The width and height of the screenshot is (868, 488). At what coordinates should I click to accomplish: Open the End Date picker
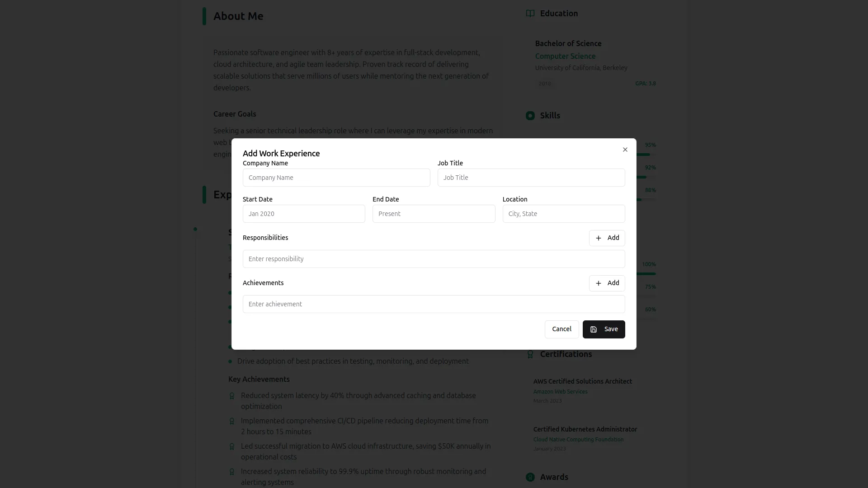(434, 213)
